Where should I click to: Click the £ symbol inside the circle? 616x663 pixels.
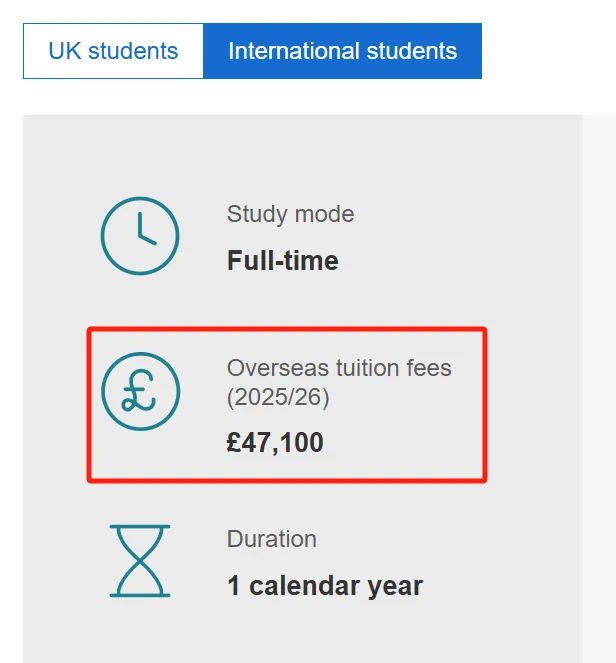pos(138,391)
